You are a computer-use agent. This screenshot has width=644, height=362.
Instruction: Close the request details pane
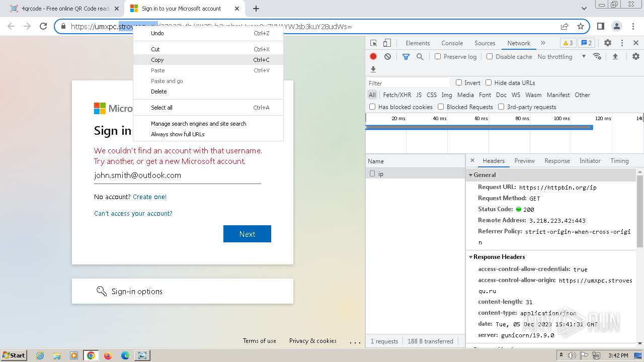click(x=472, y=161)
